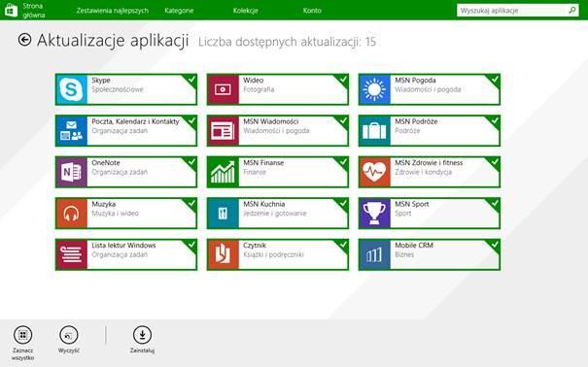Click the search magnifier icon
This screenshot has width=588, height=367.
click(x=572, y=10)
